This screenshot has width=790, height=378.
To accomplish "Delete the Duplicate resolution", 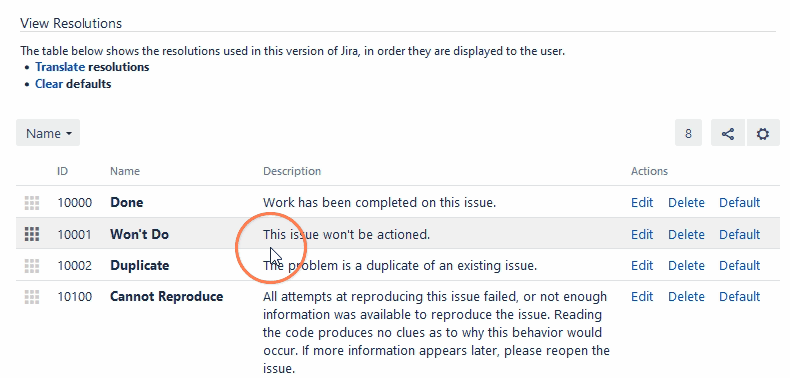I will (686, 266).
